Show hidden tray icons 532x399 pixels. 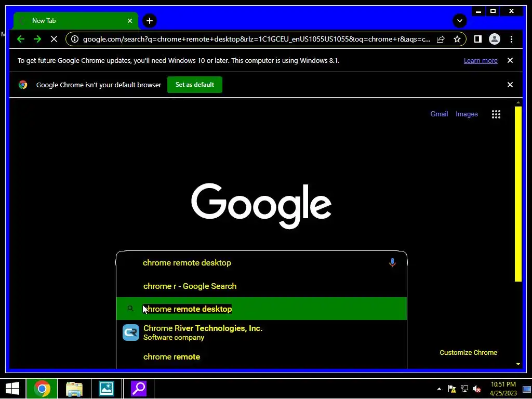tap(440, 389)
